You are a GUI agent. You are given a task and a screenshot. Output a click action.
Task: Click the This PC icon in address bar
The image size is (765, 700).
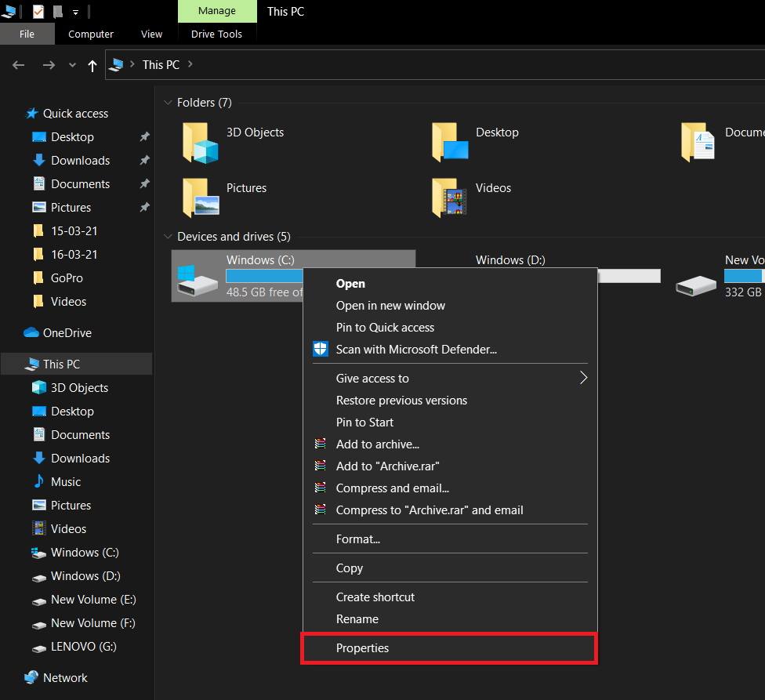[x=116, y=65]
